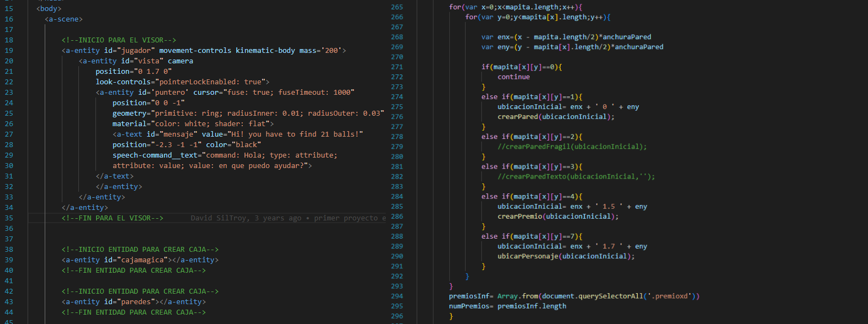Place cursor on position="0 0 -1" line
868x324 pixels.
(x=148, y=103)
